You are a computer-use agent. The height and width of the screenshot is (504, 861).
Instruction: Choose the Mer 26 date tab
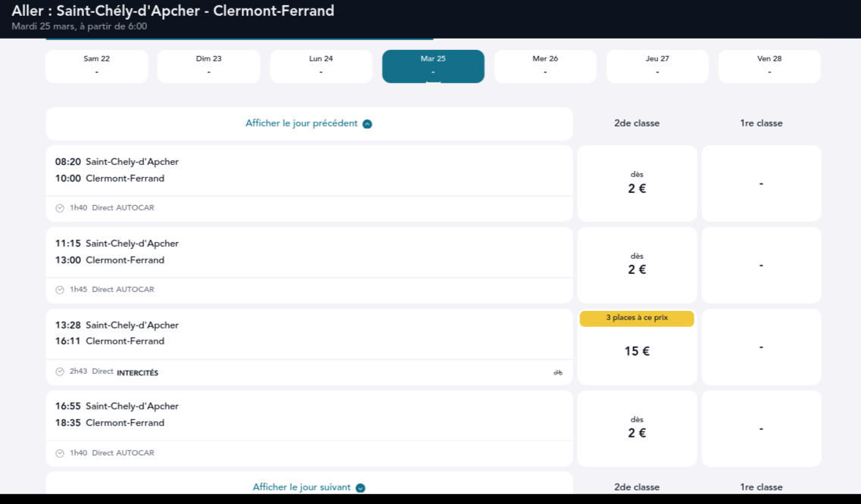click(545, 66)
